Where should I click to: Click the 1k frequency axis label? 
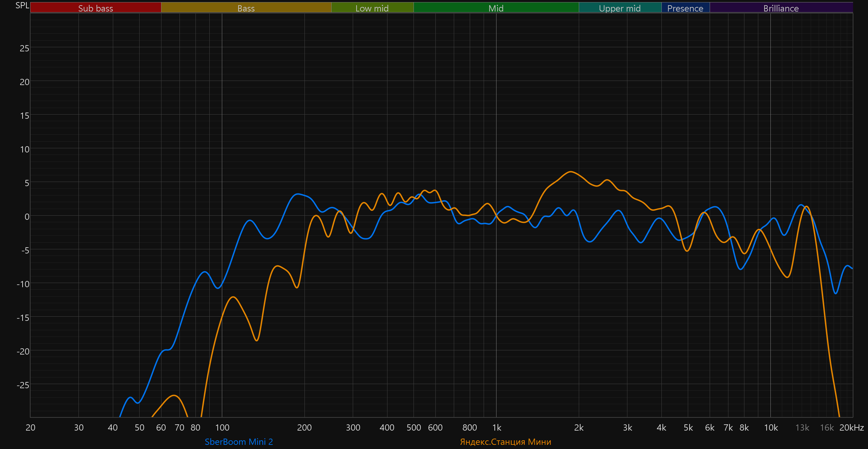coord(496,427)
